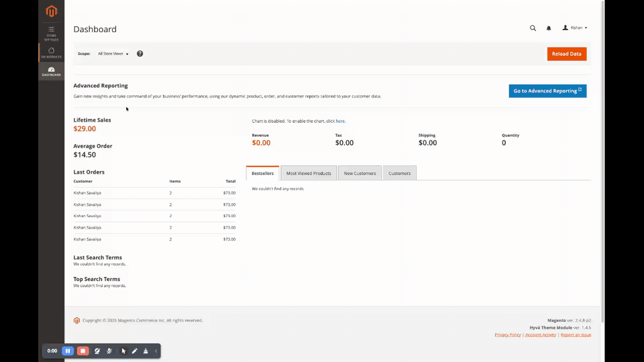Toggle the recording webcam icon
Image resolution: width=644 pixels, height=362 pixels.
tap(97, 351)
